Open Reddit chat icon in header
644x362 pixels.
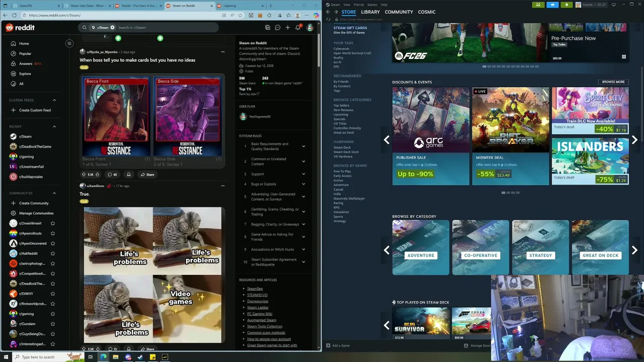tap(277, 28)
